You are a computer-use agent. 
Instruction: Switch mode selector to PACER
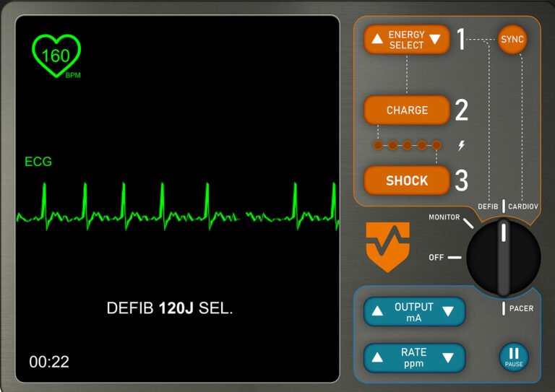pyautogui.click(x=520, y=308)
